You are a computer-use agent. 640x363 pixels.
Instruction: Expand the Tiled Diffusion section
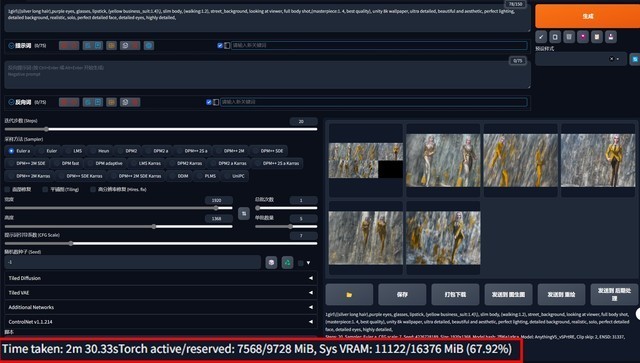pyautogui.click(x=161, y=278)
